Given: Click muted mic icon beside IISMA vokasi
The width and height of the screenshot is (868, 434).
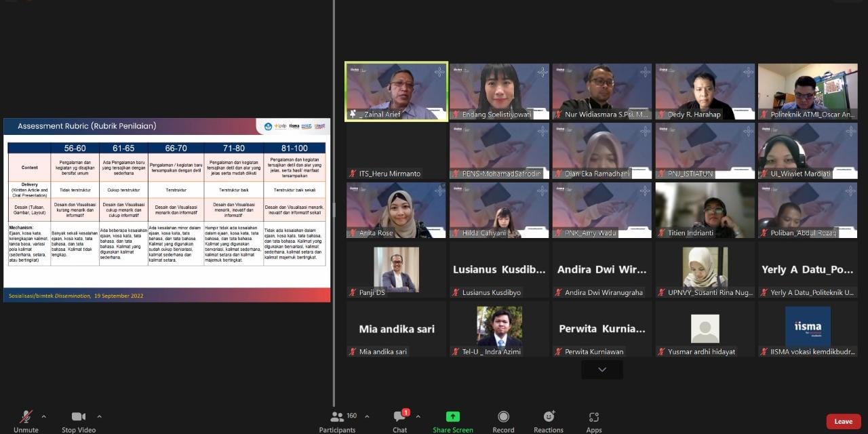Looking at the screenshot, I should click(764, 351).
